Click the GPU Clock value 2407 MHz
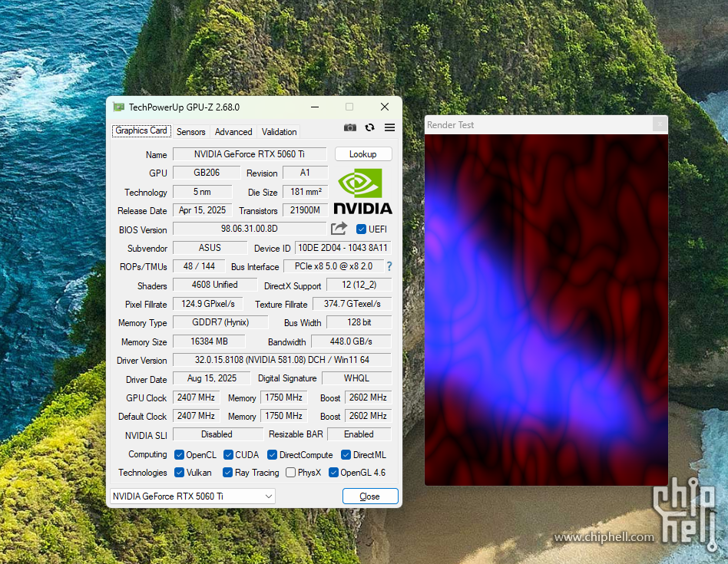728x564 pixels. 196,397
